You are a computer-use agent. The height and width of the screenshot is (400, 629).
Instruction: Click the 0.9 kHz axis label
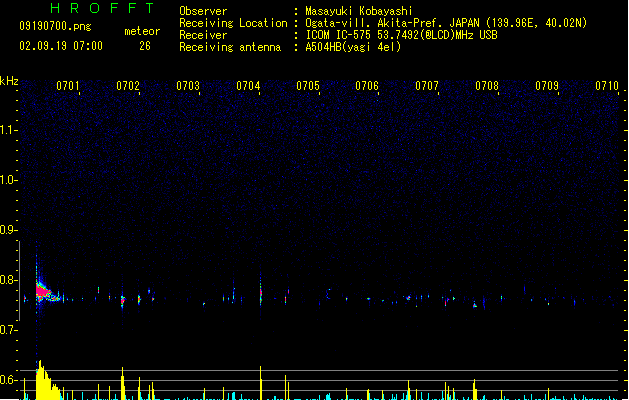[x=8, y=230]
